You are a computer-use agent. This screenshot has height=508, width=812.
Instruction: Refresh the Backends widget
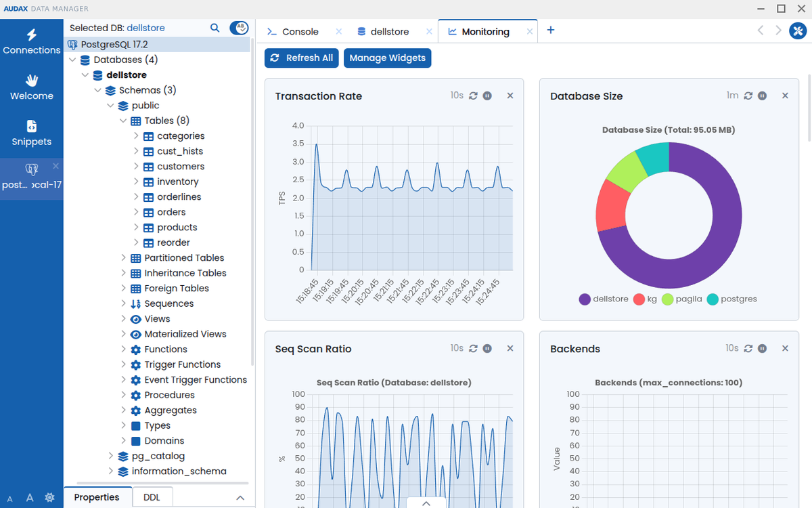point(748,349)
